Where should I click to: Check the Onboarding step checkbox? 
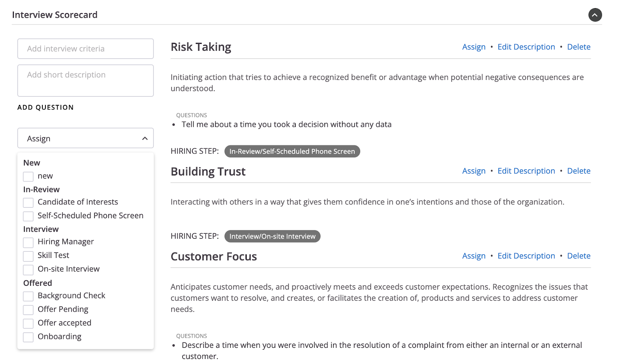coord(28,337)
